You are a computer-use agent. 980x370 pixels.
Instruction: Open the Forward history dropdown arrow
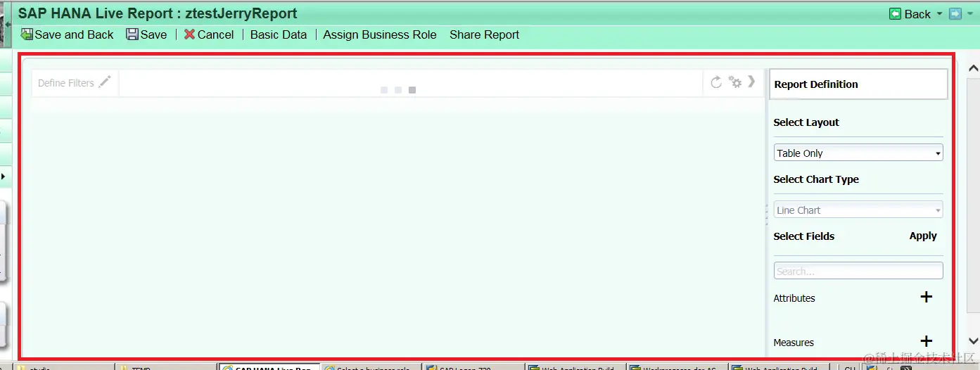click(x=969, y=14)
